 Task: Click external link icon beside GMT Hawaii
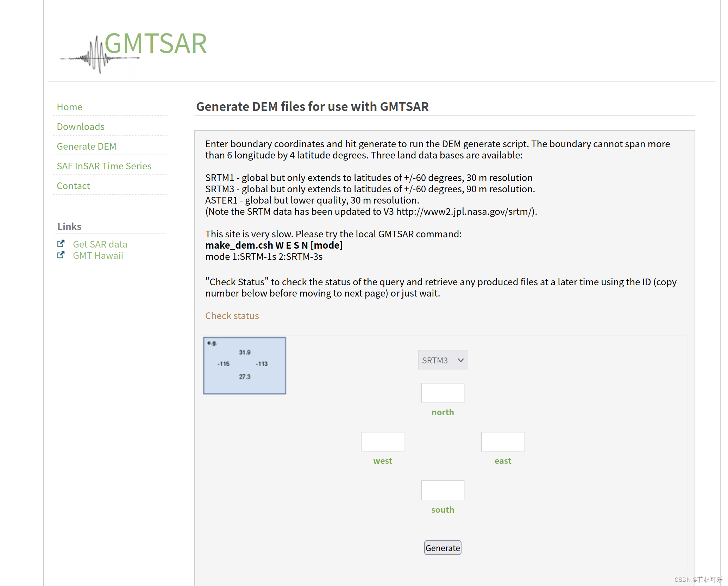tap(61, 255)
